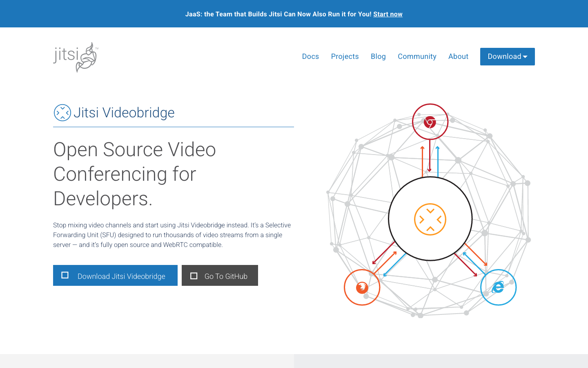Click the Firefox browser icon in the diagram
The width and height of the screenshot is (588, 368).
[362, 287]
